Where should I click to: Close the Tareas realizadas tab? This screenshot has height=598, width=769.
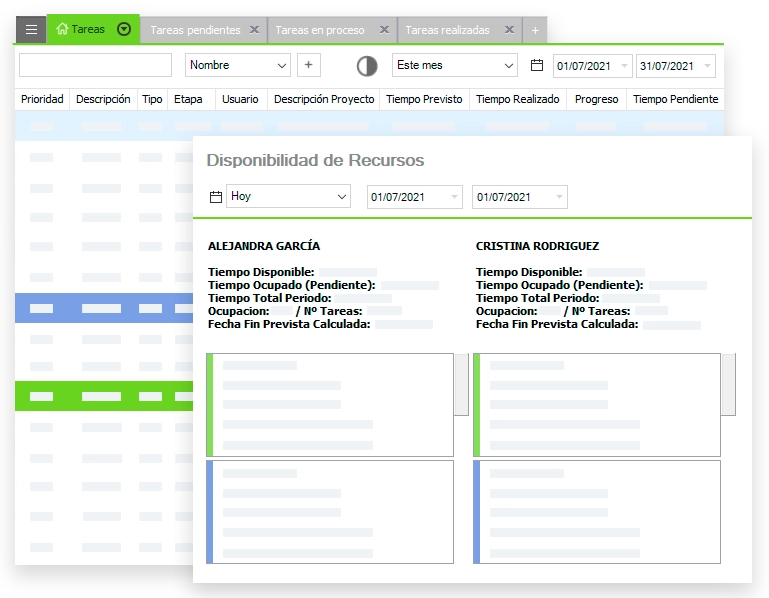[x=508, y=31]
